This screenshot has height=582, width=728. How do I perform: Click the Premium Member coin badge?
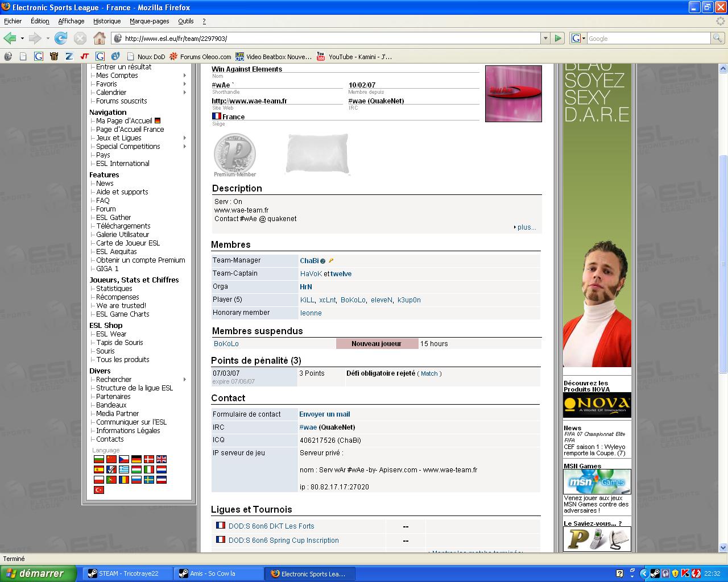click(235, 155)
